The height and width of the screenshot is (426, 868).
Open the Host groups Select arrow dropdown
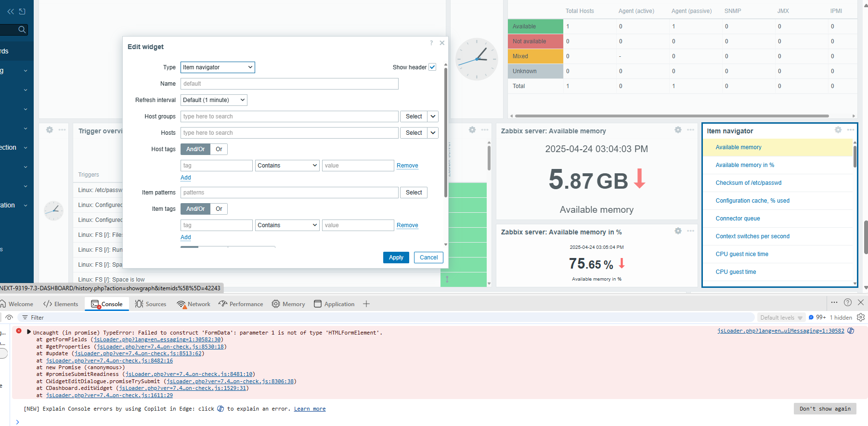pyautogui.click(x=433, y=116)
